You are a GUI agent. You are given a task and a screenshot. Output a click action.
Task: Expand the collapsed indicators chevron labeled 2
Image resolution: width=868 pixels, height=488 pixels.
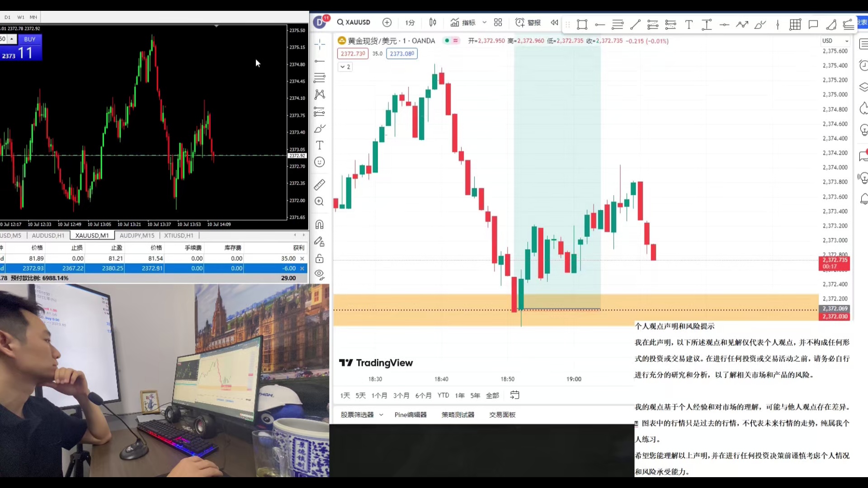(x=345, y=67)
